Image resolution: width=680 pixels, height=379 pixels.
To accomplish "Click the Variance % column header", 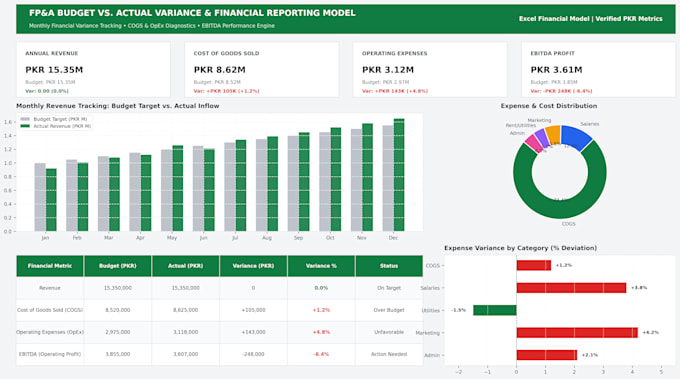I will point(321,266).
